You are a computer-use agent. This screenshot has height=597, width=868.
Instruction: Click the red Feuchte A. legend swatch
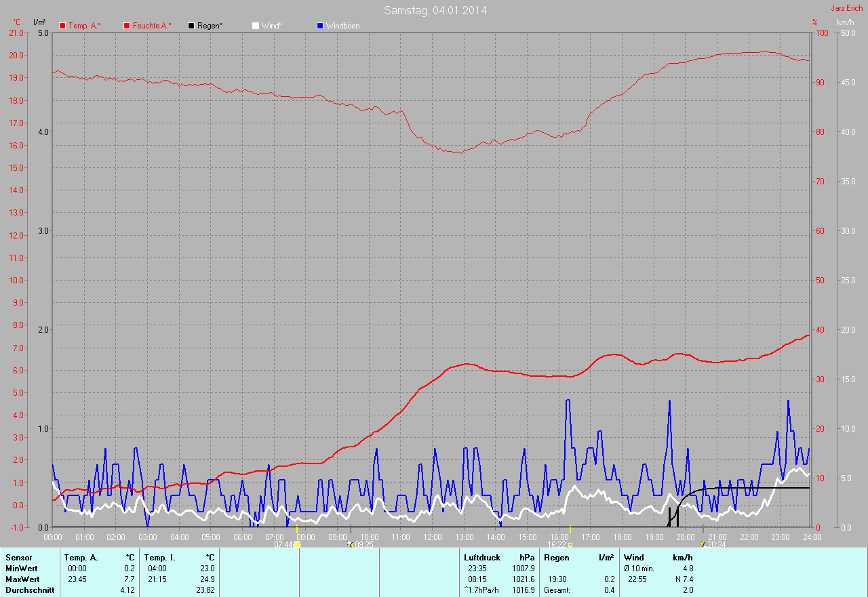127,26
